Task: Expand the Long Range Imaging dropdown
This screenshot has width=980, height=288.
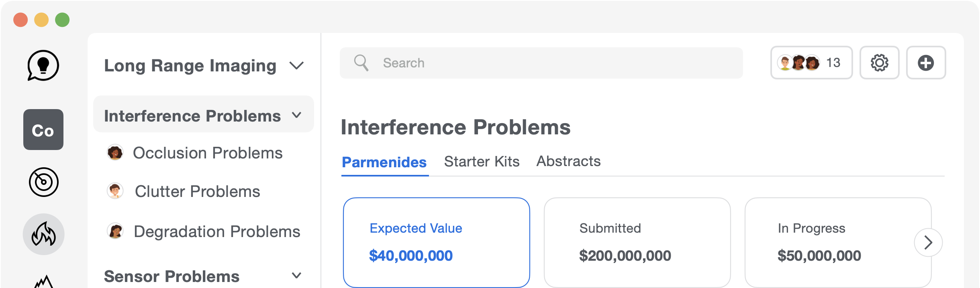Action: 296,65
